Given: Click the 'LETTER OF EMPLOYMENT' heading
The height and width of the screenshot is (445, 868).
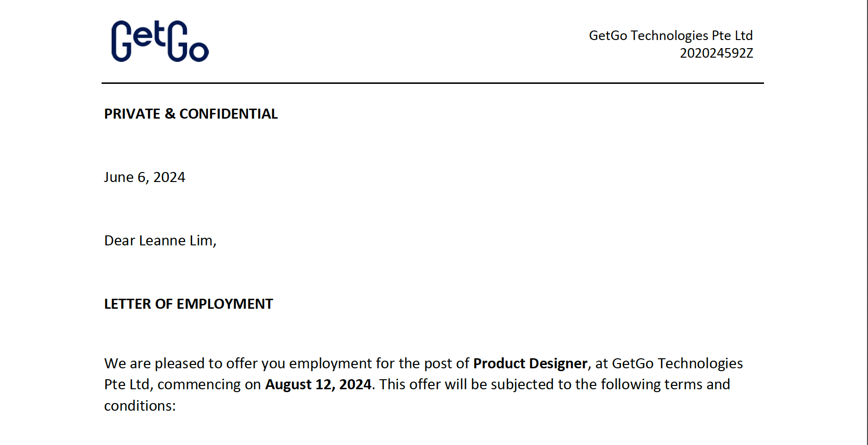Looking at the screenshot, I should point(188,304).
